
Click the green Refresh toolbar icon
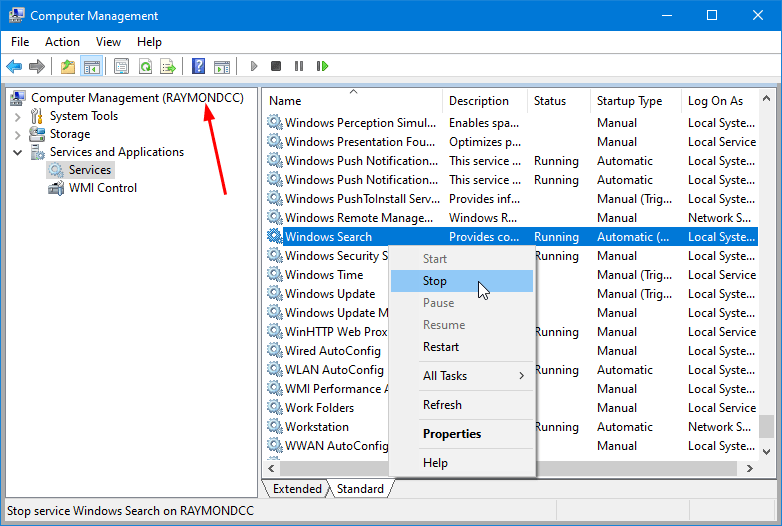[145, 66]
